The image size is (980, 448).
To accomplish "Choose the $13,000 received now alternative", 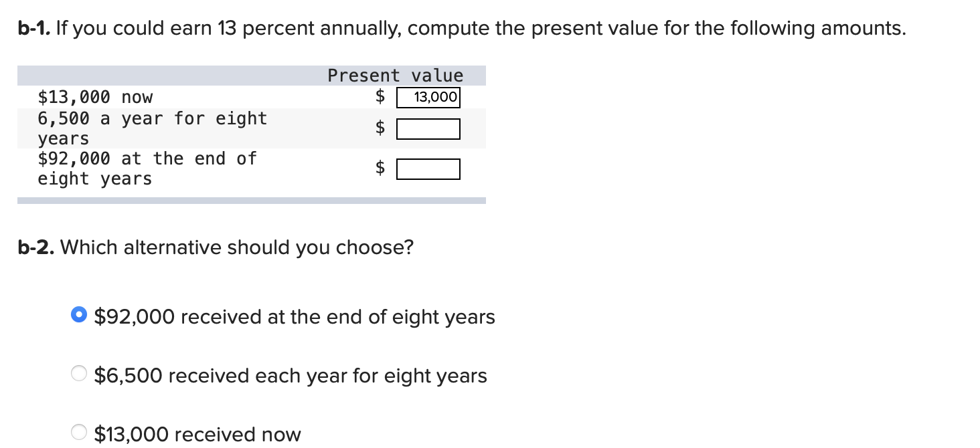I will tap(78, 433).
